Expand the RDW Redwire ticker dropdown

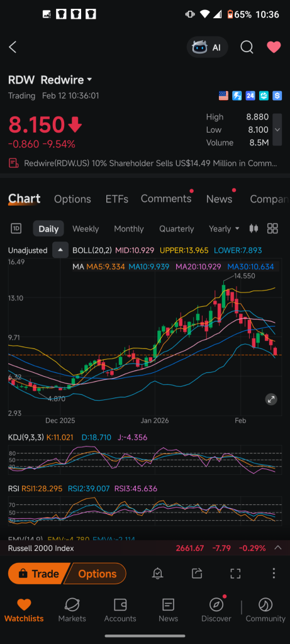[x=89, y=80]
